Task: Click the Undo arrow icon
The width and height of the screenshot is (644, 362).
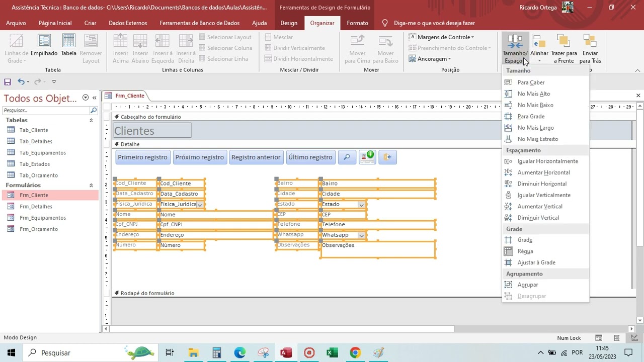Action: (x=21, y=82)
